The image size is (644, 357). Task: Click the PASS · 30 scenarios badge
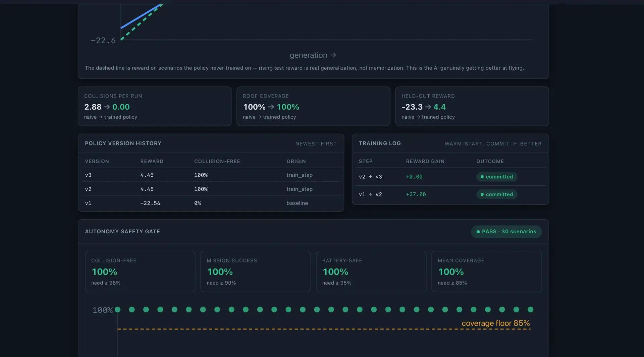pyautogui.click(x=506, y=232)
